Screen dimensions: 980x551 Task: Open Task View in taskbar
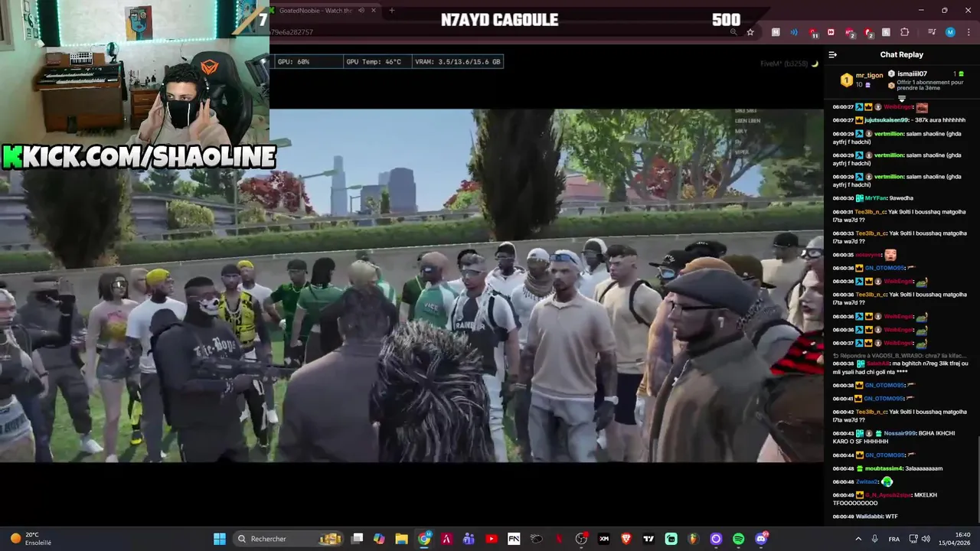(x=357, y=539)
